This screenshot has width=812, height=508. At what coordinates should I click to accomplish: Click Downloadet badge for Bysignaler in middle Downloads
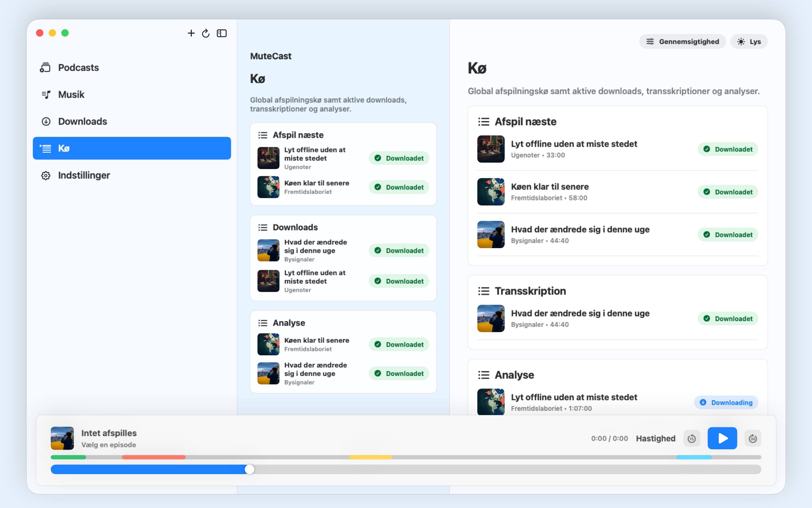click(x=399, y=250)
